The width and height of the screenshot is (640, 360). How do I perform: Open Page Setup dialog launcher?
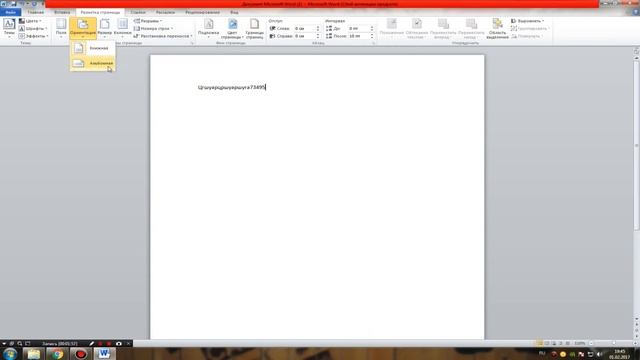192,43
